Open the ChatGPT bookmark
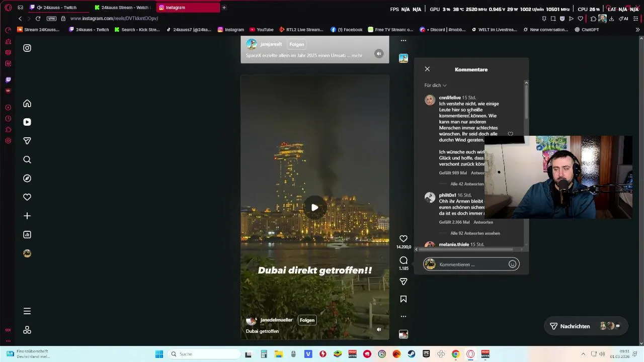This screenshot has width=644, height=362. click(x=586, y=30)
